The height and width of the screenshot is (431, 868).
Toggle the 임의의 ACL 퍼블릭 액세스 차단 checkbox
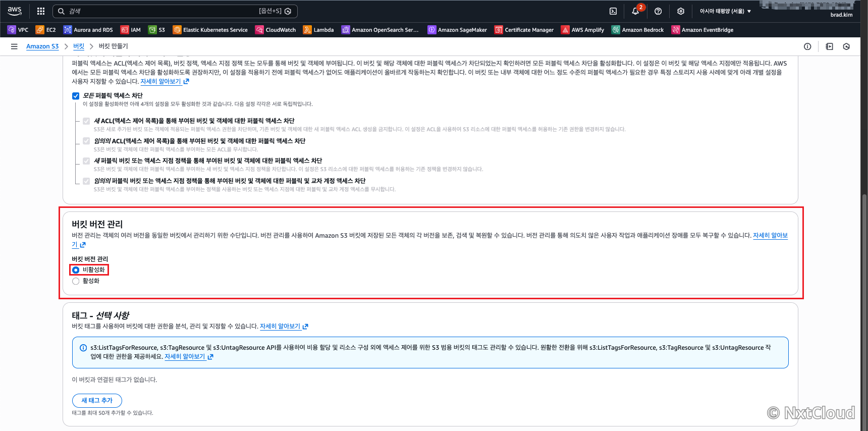coord(86,141)
